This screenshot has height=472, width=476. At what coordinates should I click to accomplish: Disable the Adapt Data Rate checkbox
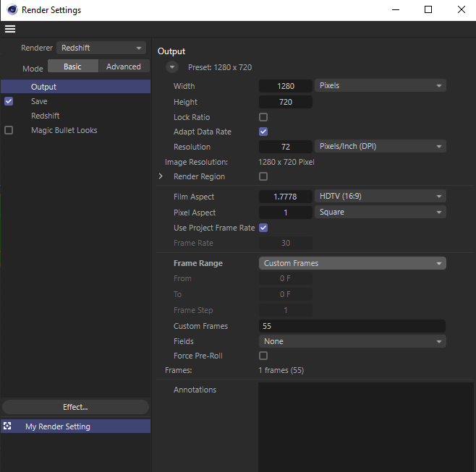[x=263, y=132]
